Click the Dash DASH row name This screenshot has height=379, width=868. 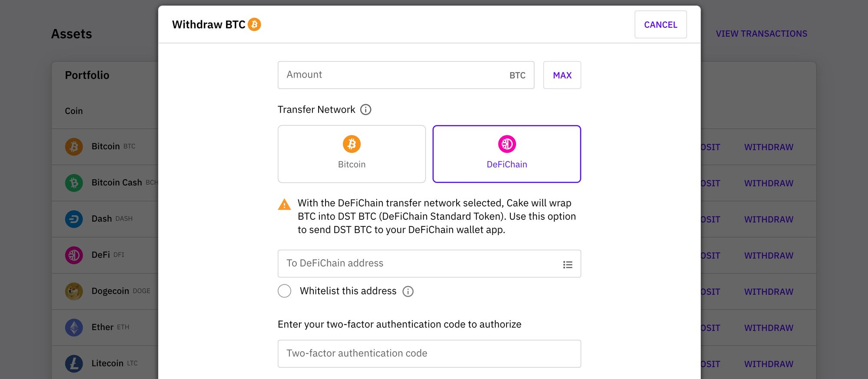click(112, 219)
